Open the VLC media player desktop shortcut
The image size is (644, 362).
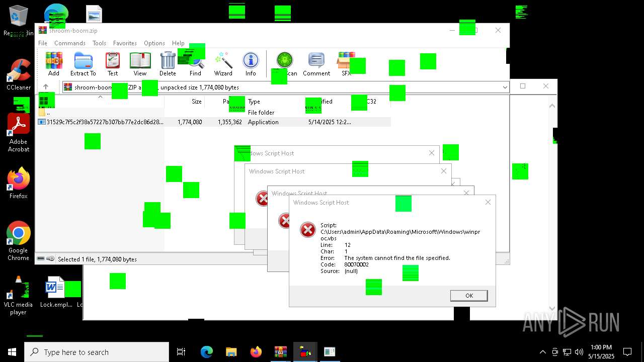pyautogui.click(x=18, y=296)
